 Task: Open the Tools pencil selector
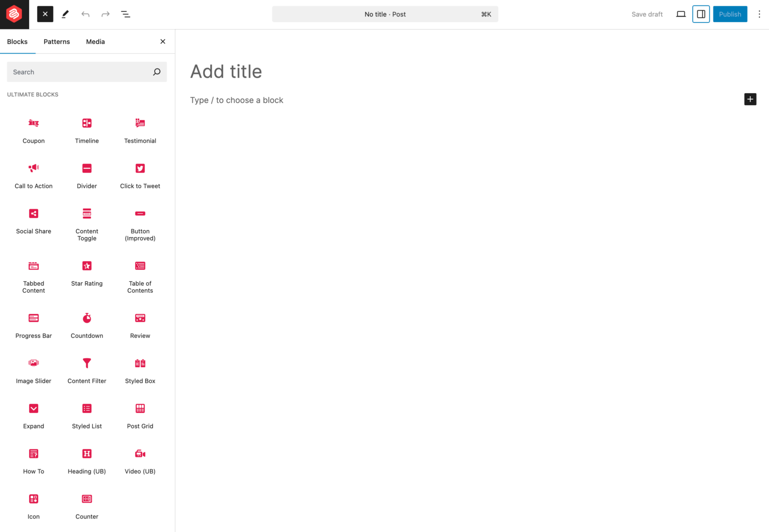point(65,14)
